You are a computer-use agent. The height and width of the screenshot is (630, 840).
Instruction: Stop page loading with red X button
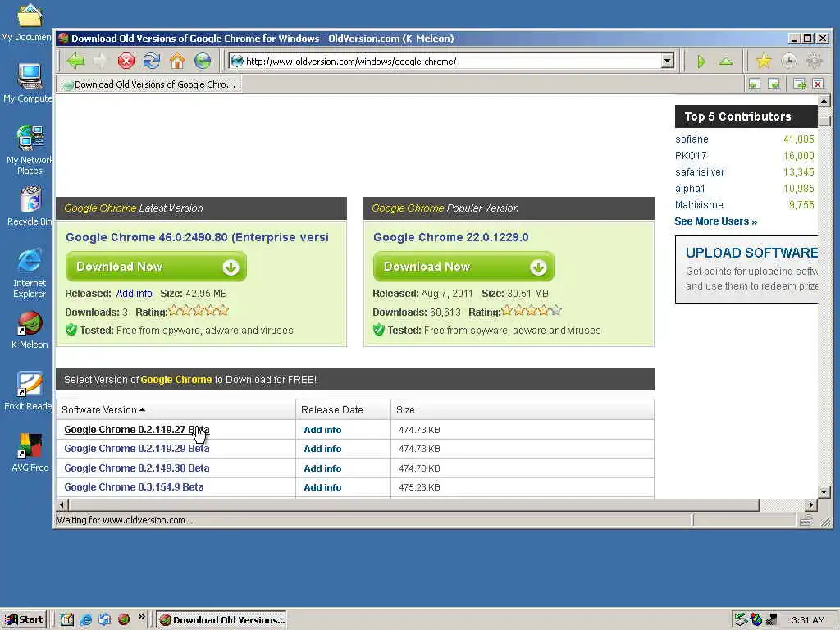(x=126, y=61)
